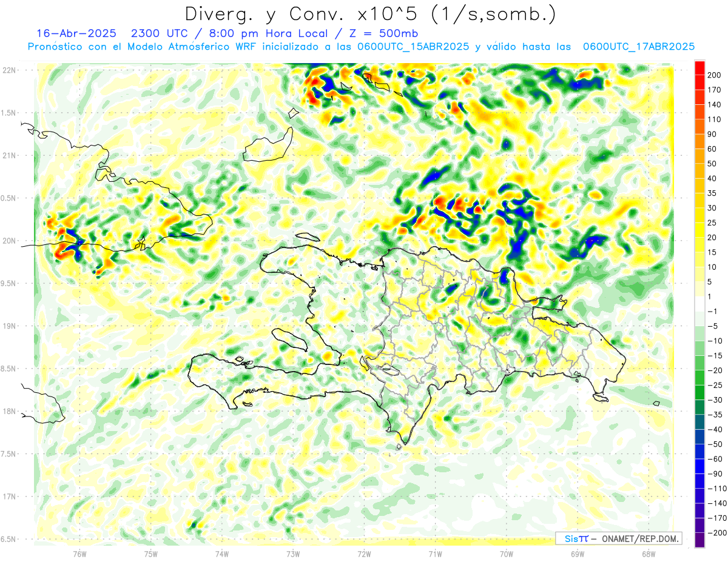Click the legend value "170"
The width and height of the screenshot is (728, 562).
(714, 90)
